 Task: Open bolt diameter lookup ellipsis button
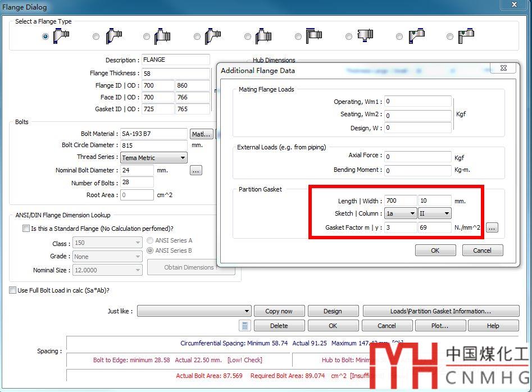point(195,170)
